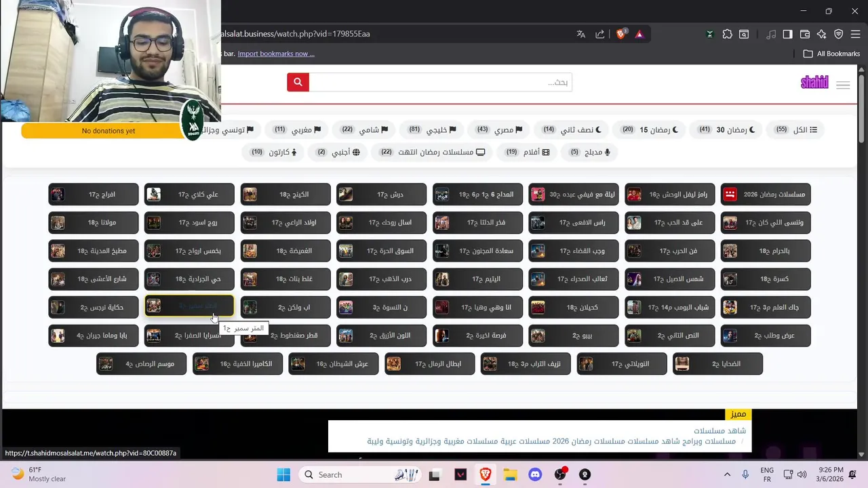Open Brave Rewards triangle icon
Image resolution: width=868 pixels, height=488 pixels.
[639, 34]
